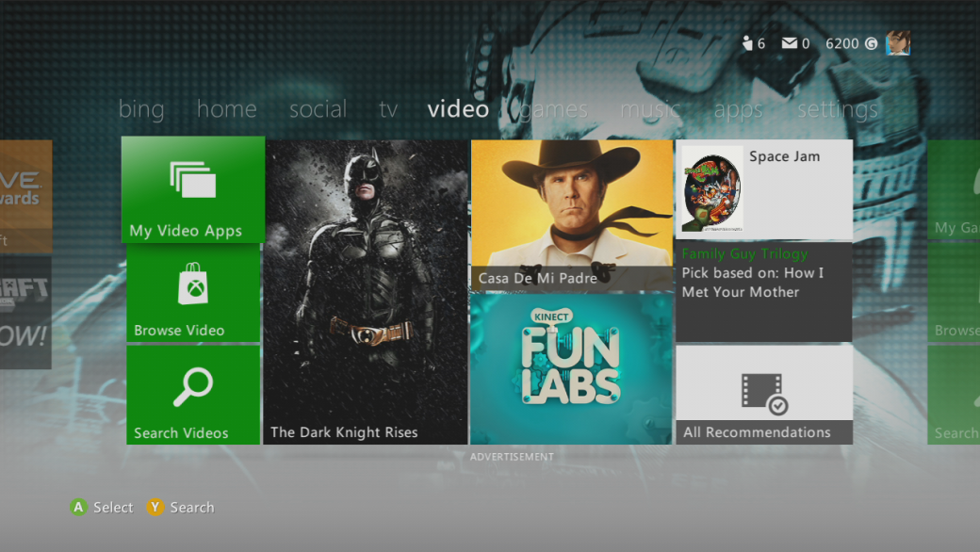Open the Search Videos tile

(193, 396)
